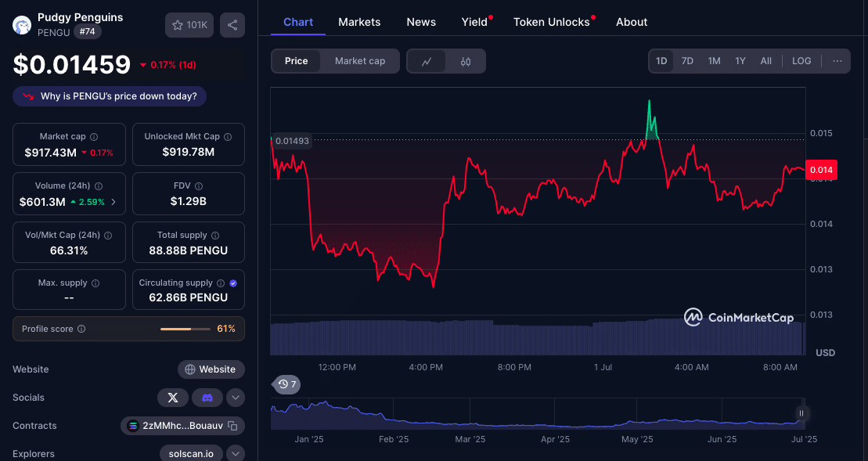Switch to line chart view
The height and width of the screenshot is (461, 868).
427,61
